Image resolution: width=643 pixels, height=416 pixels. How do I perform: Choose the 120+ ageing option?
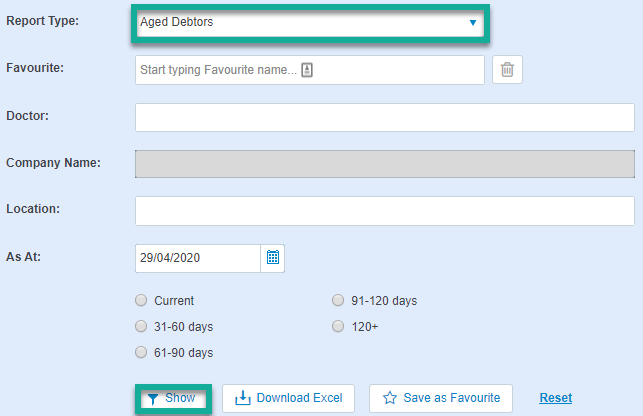click(x=338, y=326)
